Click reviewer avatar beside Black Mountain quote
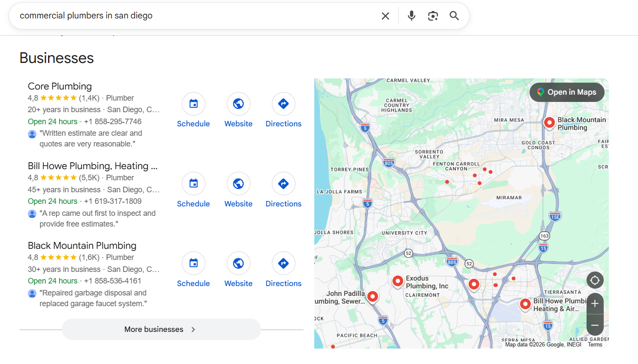638x364 pixels. pos(32,293)
